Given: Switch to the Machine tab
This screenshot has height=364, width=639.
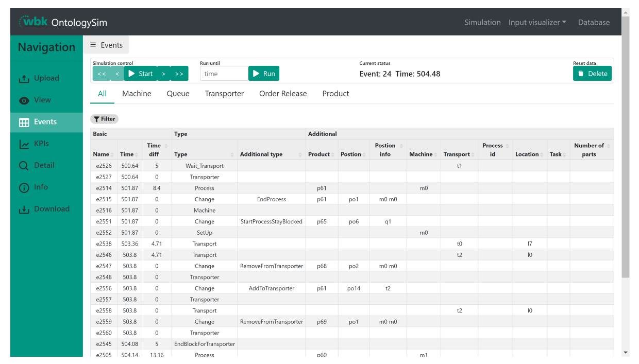Looking at the screenshot, I should (137, 94).
